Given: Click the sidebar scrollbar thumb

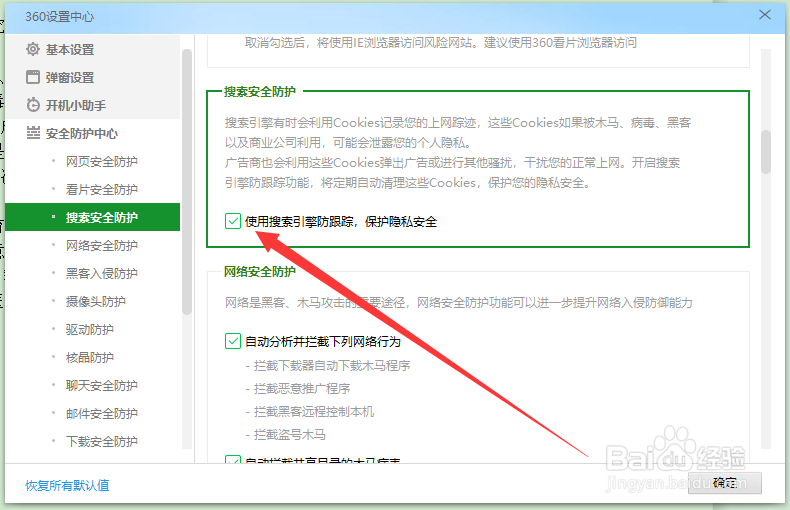Looking at the screenshot, I should coord(186,181).
